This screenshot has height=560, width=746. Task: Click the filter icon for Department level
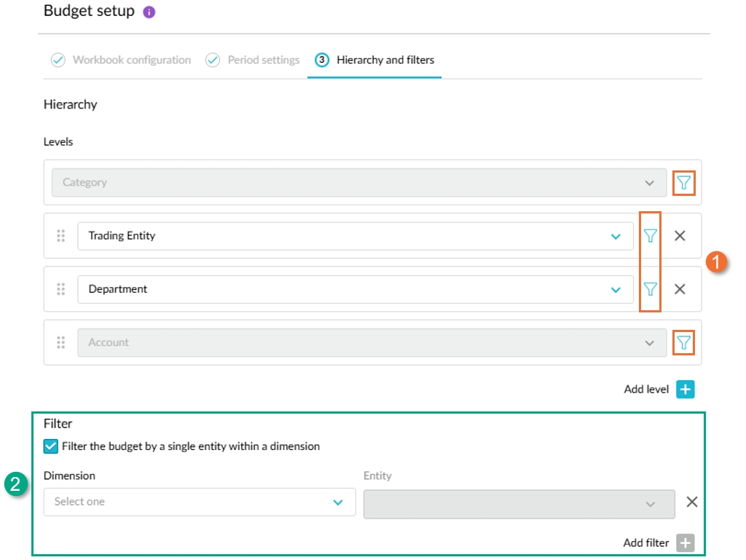point(651,289)
